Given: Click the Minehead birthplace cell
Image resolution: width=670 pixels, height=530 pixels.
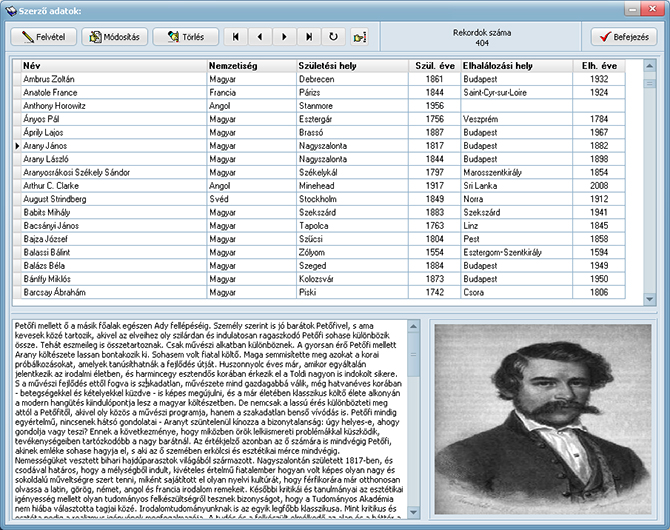Looking at the screenshot, I should (x=352, y=186).
